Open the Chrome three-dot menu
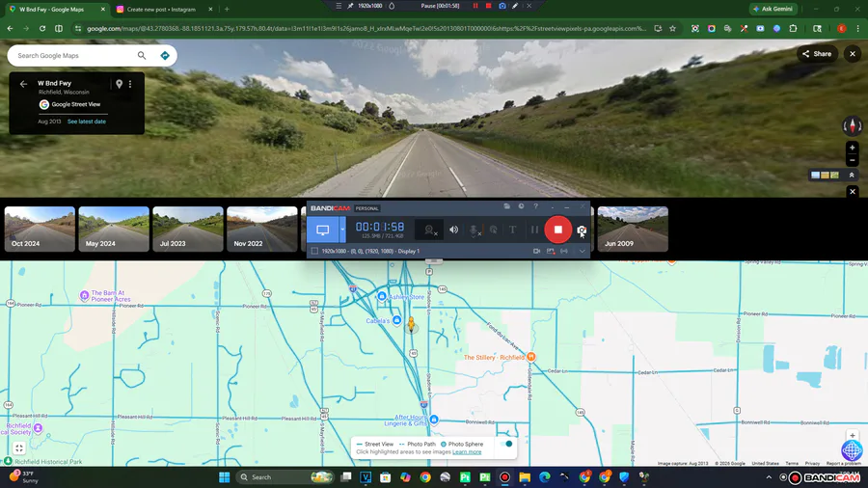The image size is (868, 488). 858,28
